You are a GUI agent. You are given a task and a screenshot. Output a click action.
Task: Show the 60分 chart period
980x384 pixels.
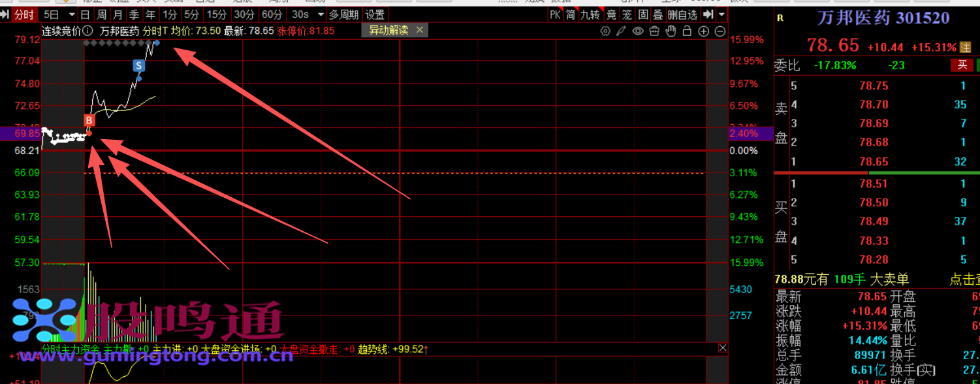(272, 14)
